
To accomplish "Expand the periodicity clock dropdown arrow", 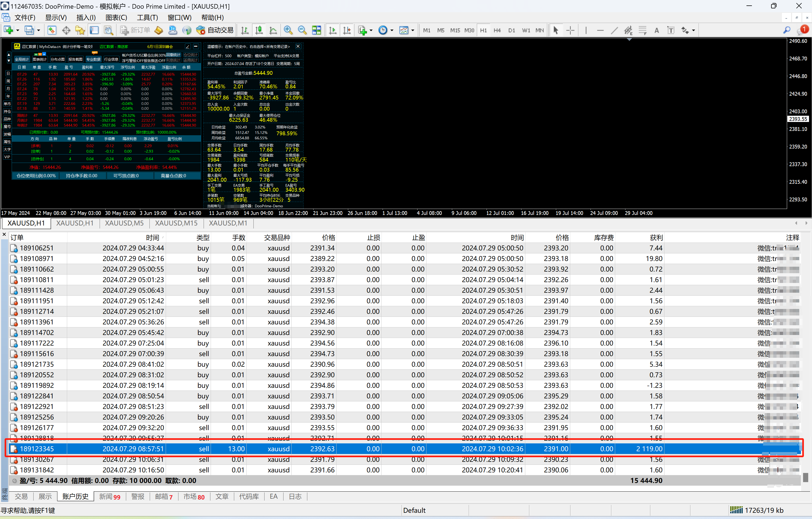I will pyautogui.click(x=392, y=30).
